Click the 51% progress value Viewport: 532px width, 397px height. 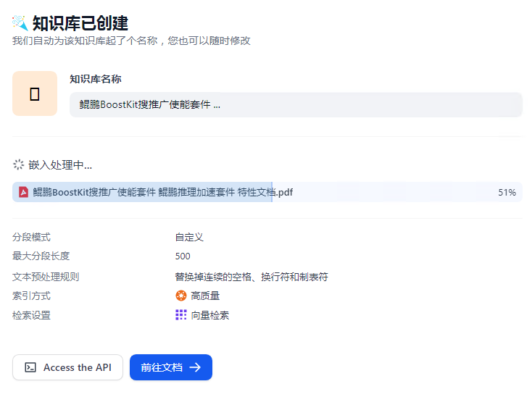tap(507, 193)
